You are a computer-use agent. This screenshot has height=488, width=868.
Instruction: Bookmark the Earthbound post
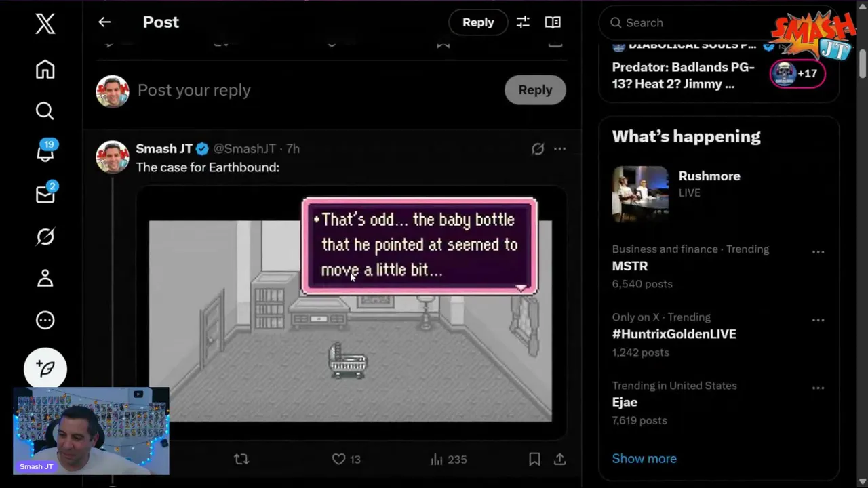(x=534, y=459)
